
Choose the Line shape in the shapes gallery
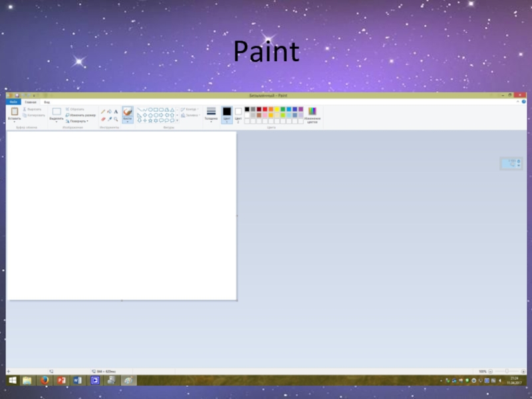tap(139, 110)
